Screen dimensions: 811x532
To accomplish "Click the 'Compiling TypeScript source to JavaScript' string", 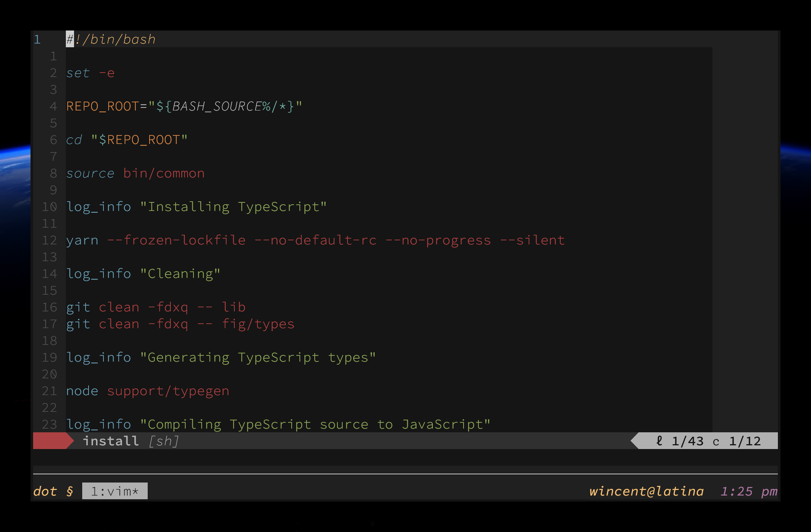I will (x=315, y=424).
